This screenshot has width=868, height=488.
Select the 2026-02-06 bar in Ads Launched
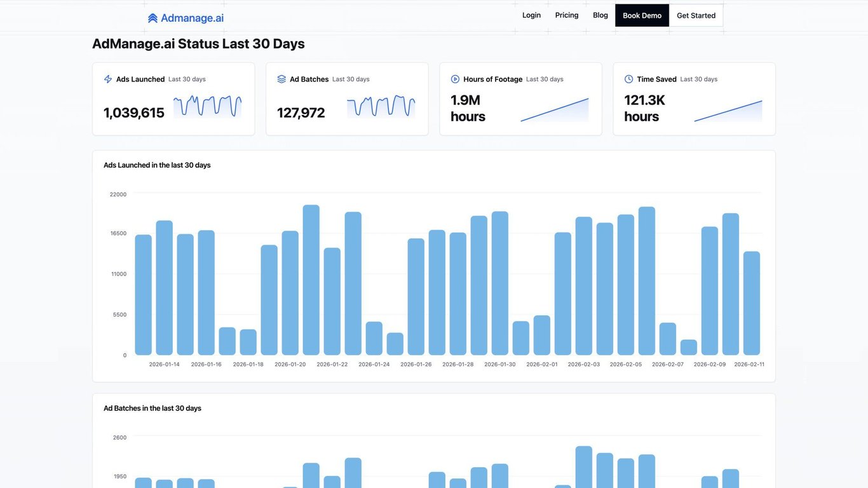click(x=647, y=281)
